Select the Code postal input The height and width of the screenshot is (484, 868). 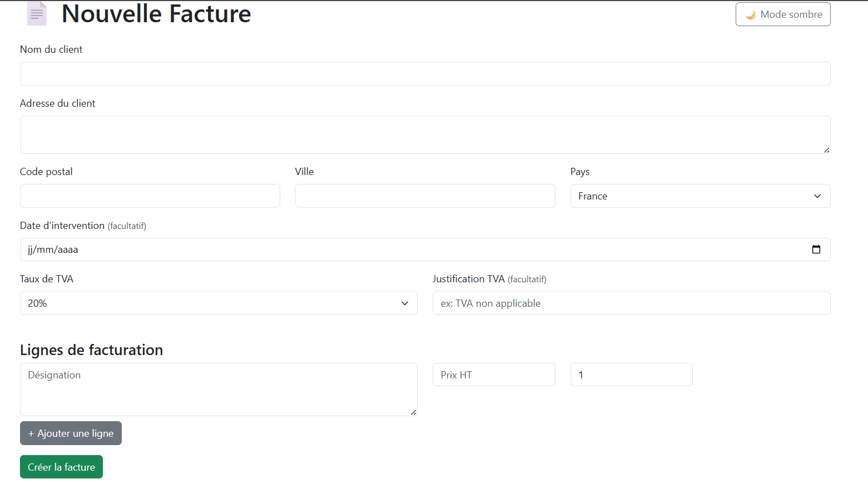(150, 196)
